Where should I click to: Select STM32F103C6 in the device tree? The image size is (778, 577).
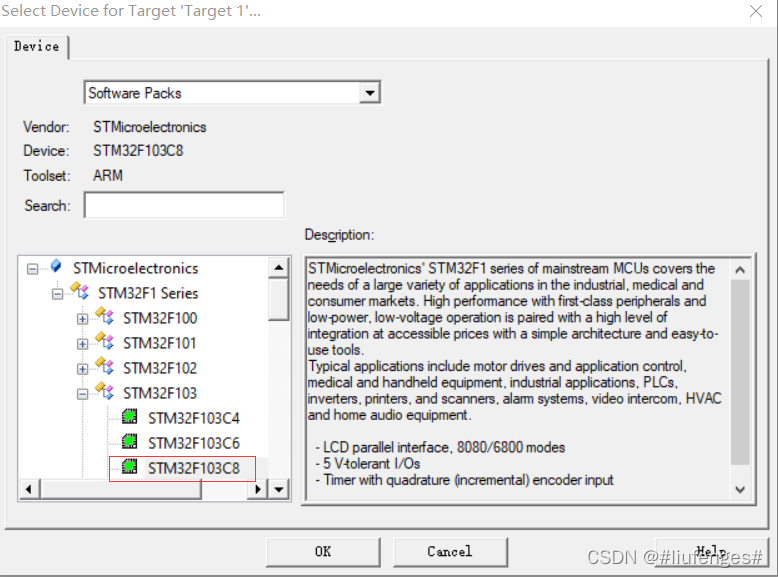pos(194,443)
